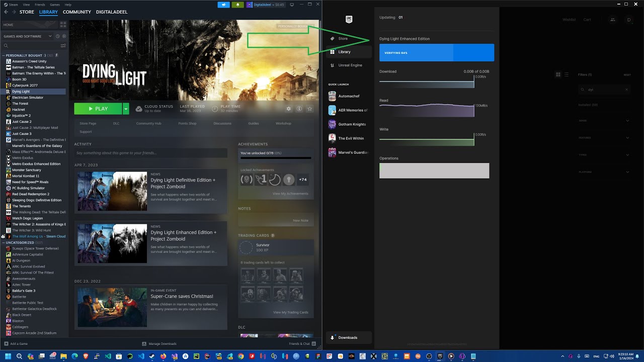Open Dying Light info icon
The image size is (644, 362).
[299, 109]
